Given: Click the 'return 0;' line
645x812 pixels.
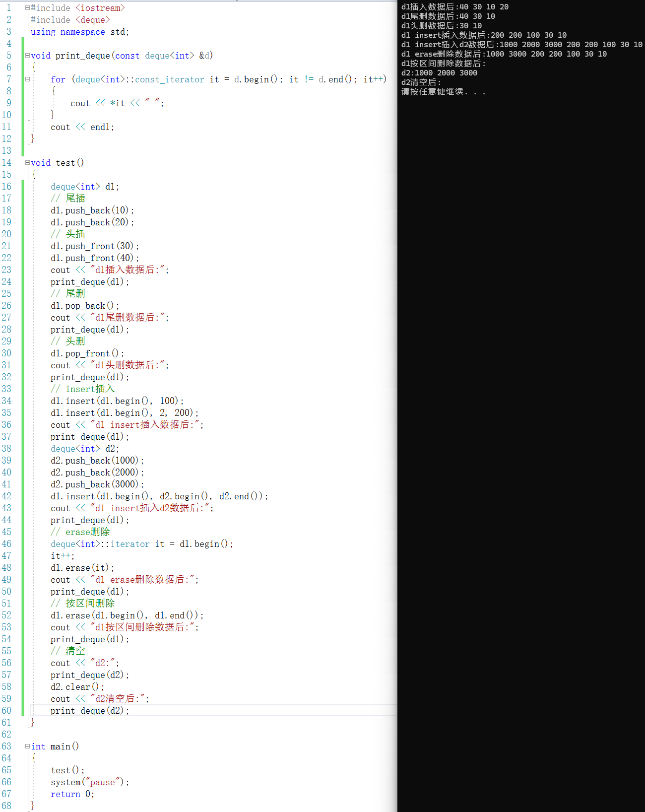Looking at the screenshot, I should point(72,794).
